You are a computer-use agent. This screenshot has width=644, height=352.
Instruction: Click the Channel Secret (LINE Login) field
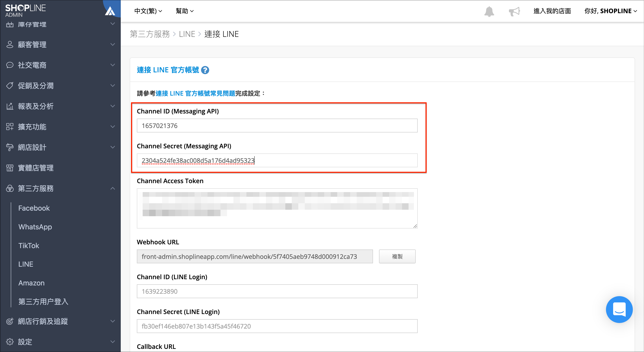coord(277,326)
